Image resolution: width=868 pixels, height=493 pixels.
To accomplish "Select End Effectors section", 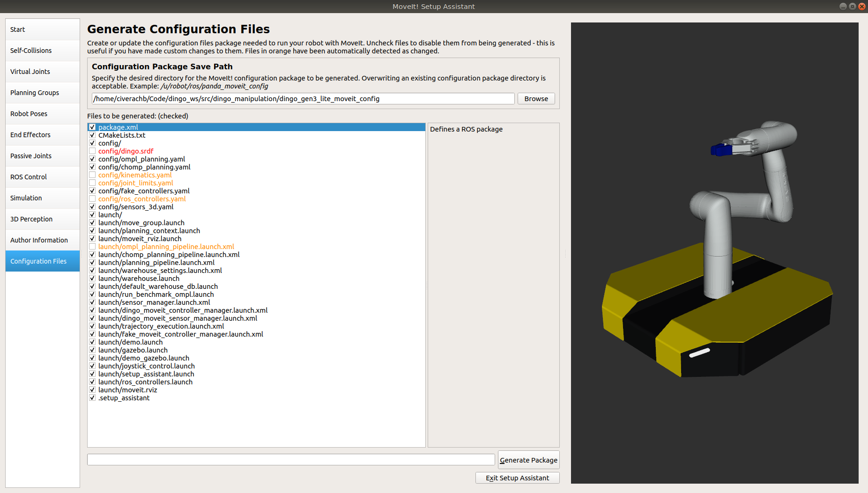I will pos(43,135).
